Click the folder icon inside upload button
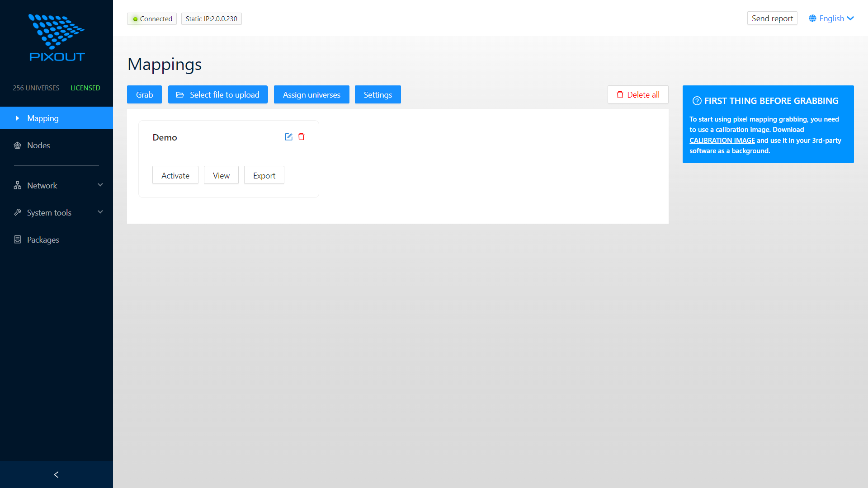Viewport: 868px width, 488px height. pos(180,94)
